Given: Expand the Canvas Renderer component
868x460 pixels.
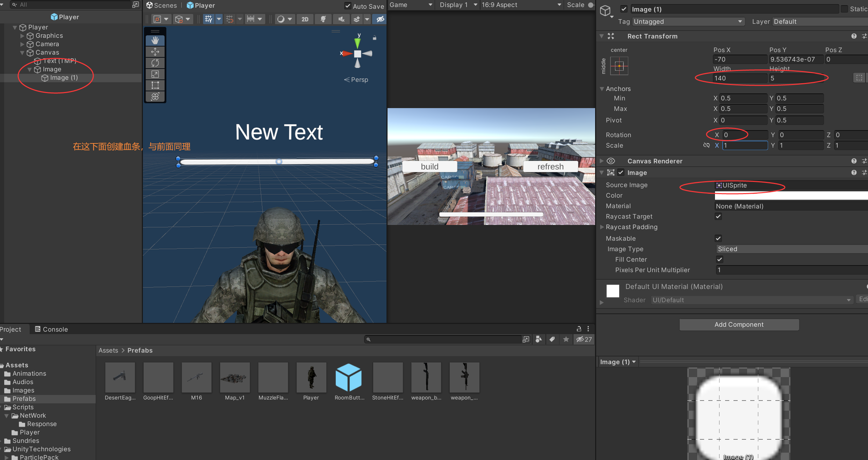Looking at the screenshot, I should coord(602,161).
